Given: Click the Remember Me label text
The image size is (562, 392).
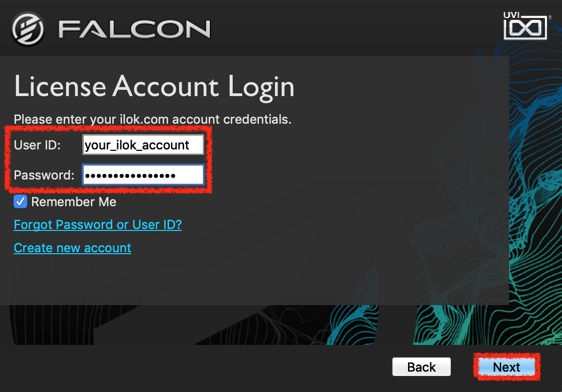Looking at the screenshot, I should pyautogui.click(x=73, y=201).
